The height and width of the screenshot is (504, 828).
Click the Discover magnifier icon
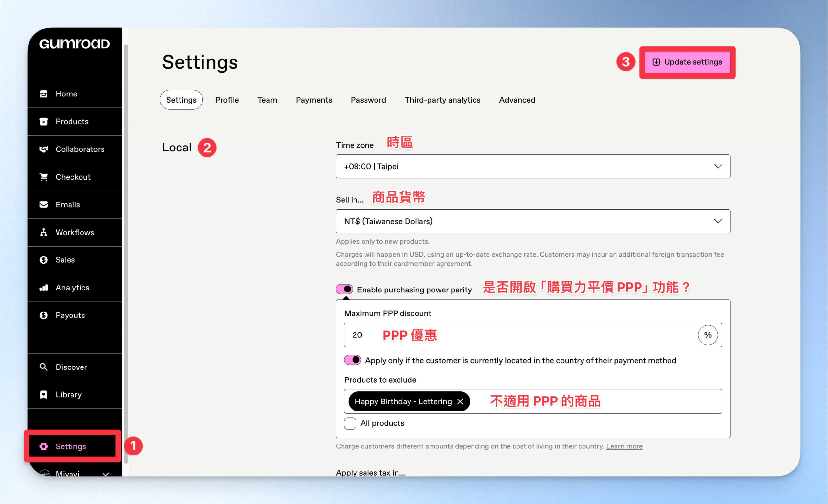(x=44, y=367)
